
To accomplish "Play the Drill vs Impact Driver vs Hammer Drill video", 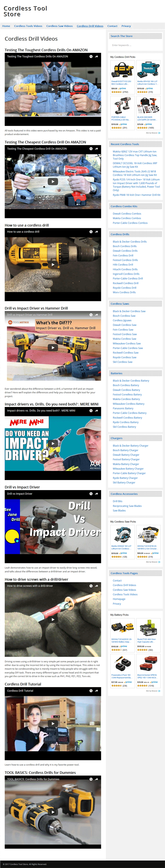I will tap(53, 347).
